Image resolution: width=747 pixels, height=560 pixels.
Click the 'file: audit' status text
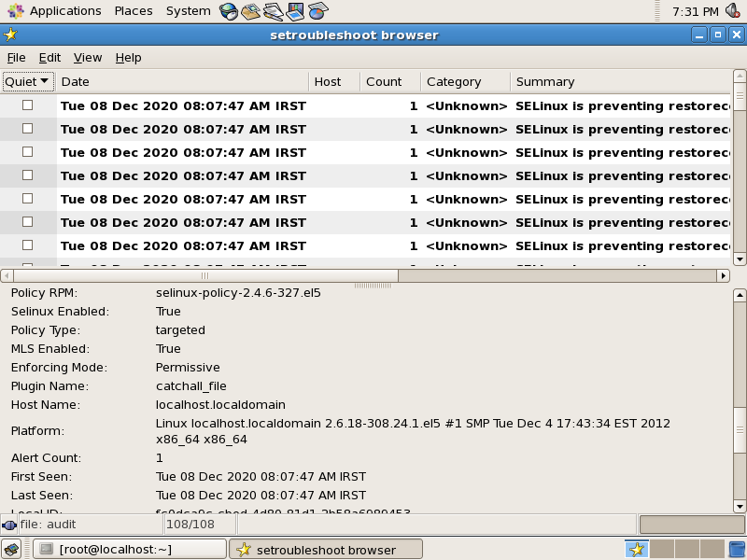48,525
